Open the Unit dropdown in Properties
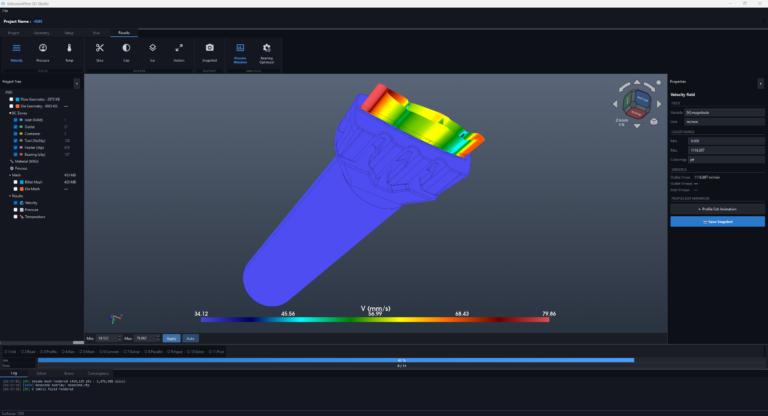The image size is (768, 416). [x=724, y=122]
